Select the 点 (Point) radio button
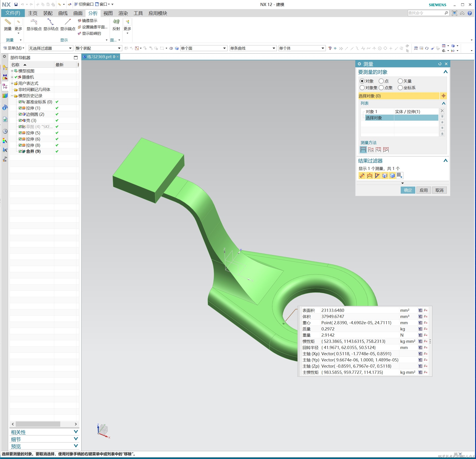Screen dimensions: 476x459 click(x=381, y=81)
